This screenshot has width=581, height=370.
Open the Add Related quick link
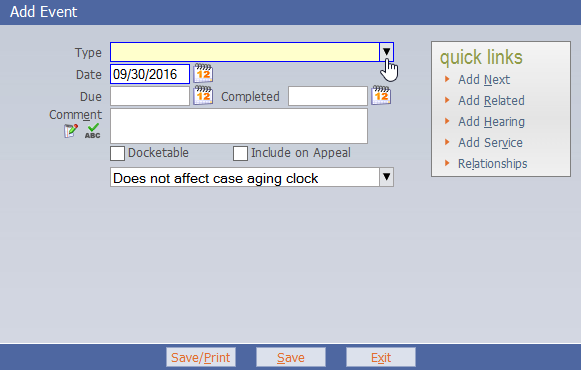(x=491, y=100)
